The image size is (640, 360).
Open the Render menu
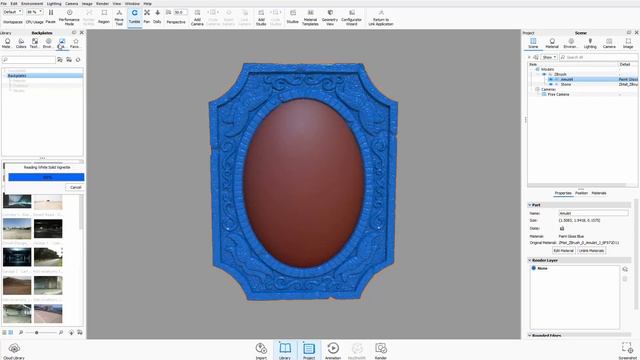tap(102, 3)
